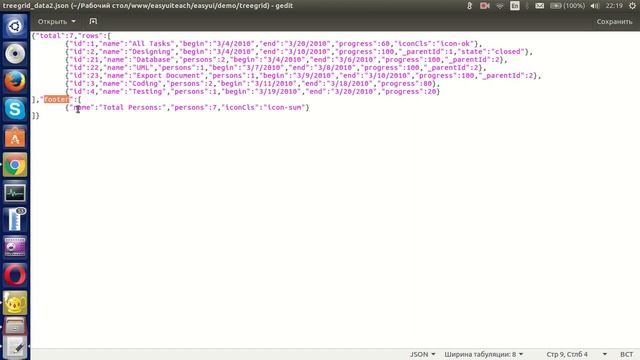Image resolution: width=640 pixels, height=360 pixels.
Task: Open the purple video recorder app icon
Action: click(15, 247)
